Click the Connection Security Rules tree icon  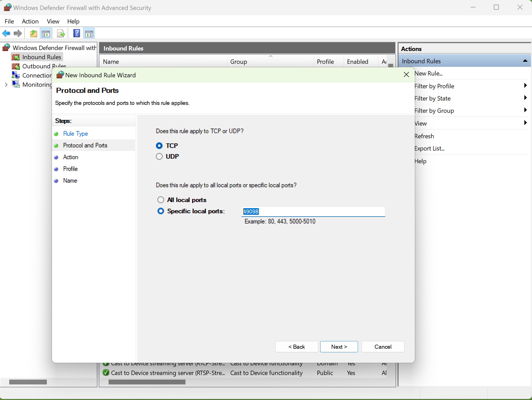[16, 76]
